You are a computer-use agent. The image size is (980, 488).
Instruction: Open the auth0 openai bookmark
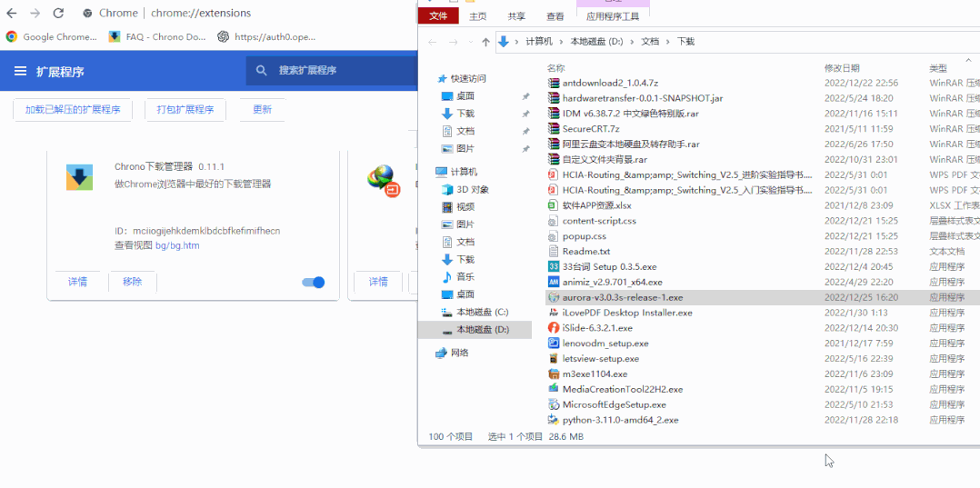[267, 37]
